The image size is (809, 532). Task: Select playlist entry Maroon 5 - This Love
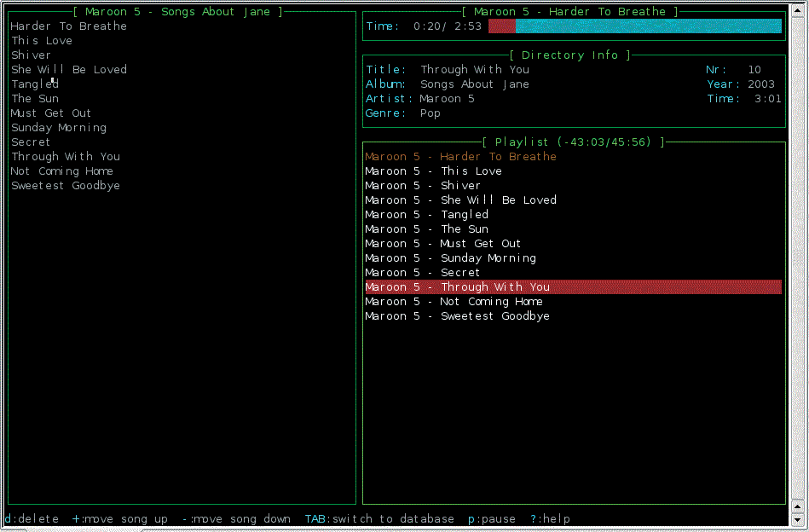pos(433,171)
